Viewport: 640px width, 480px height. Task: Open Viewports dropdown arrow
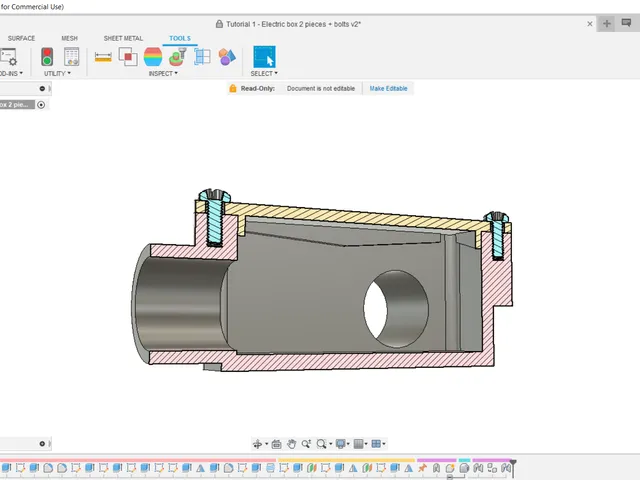[384, 444]
